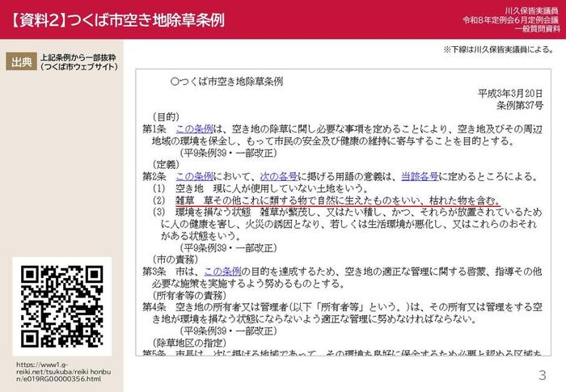Click the 第4条 article label
Screen dimensions: 566x392
[154, 307]
